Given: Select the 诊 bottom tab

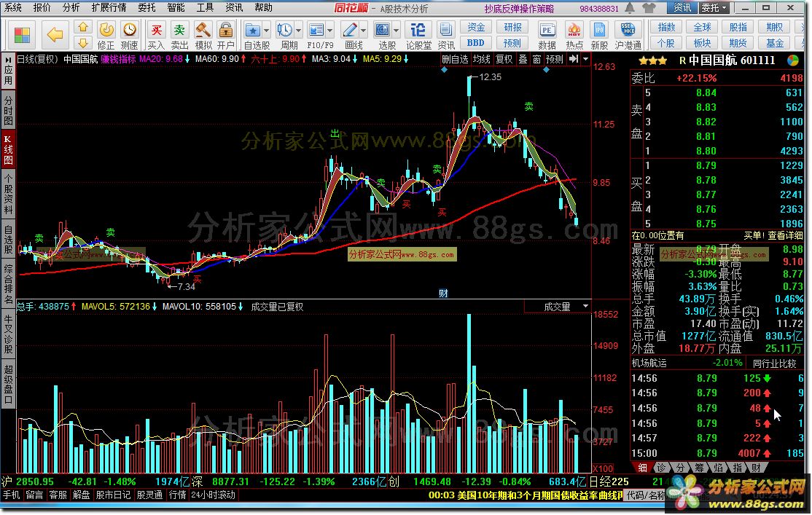Looking at the screenshot, I should coord(661,468).
